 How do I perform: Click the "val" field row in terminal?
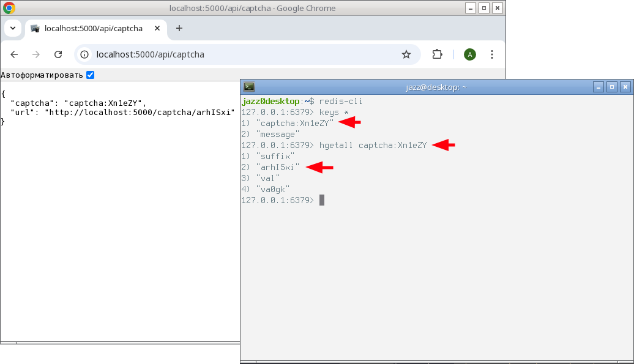tap(261, 178)
